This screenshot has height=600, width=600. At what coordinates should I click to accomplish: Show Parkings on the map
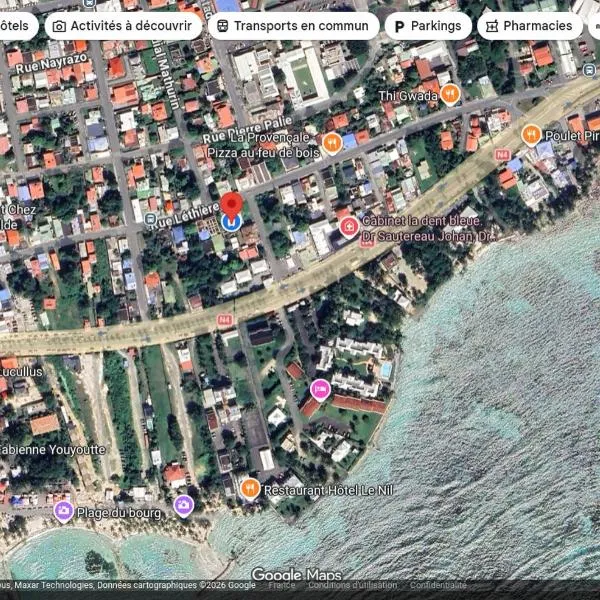click(x=428, y=26)
